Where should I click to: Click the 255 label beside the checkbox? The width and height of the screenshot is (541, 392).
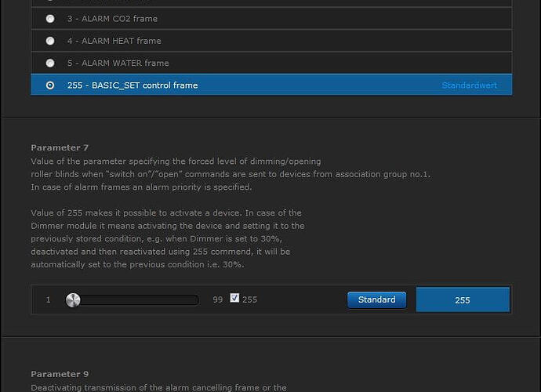250,299
